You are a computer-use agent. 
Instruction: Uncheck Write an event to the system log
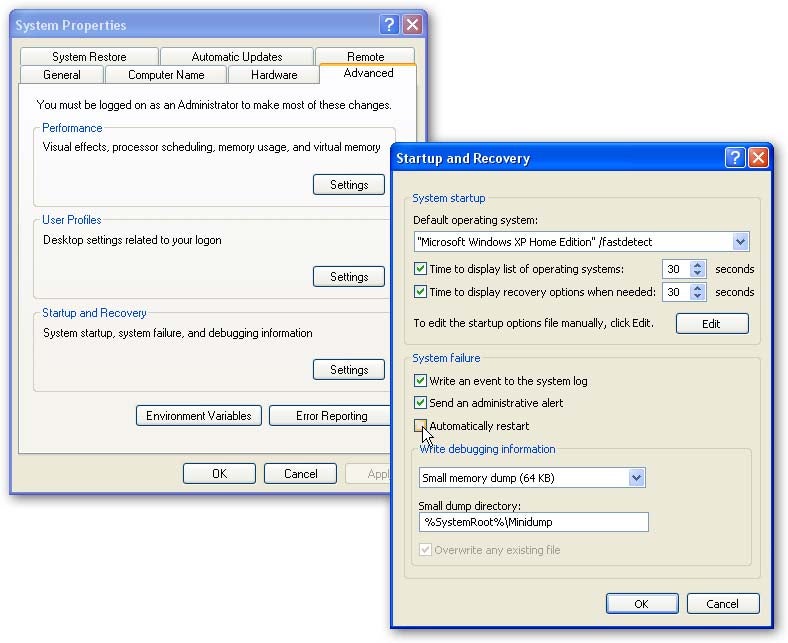click(x=420, y=381)
